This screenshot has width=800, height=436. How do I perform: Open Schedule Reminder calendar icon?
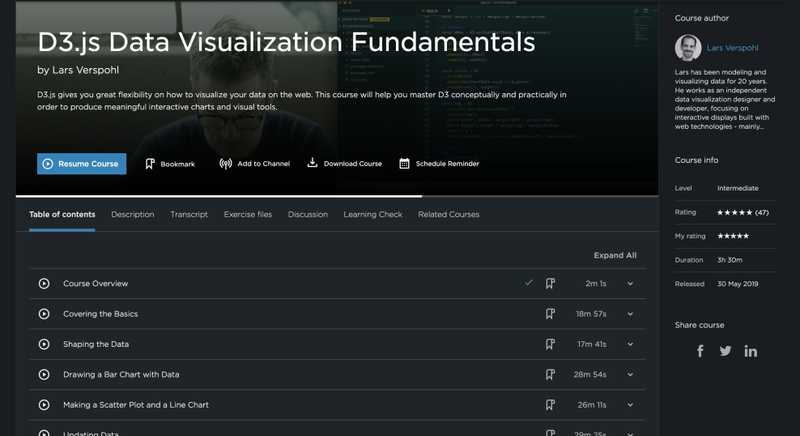[x=404, y=164]
